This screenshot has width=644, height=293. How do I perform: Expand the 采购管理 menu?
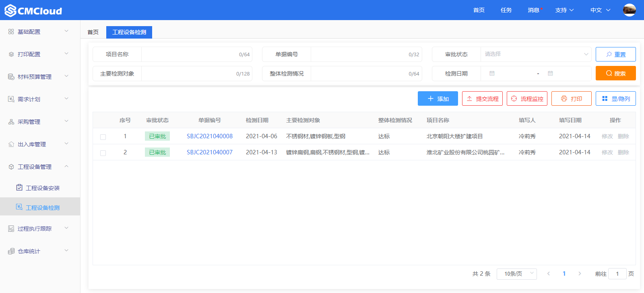66,121
